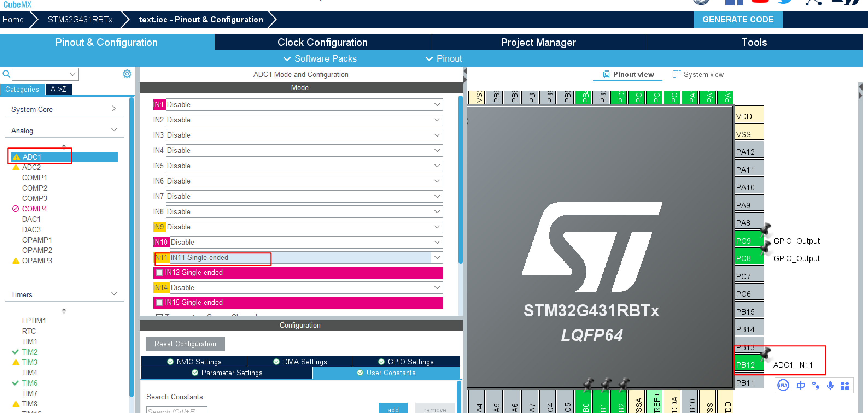Check the IN15 Single-ended checkbox
Screen dimensions: 868x413
[x=159, y=302]
